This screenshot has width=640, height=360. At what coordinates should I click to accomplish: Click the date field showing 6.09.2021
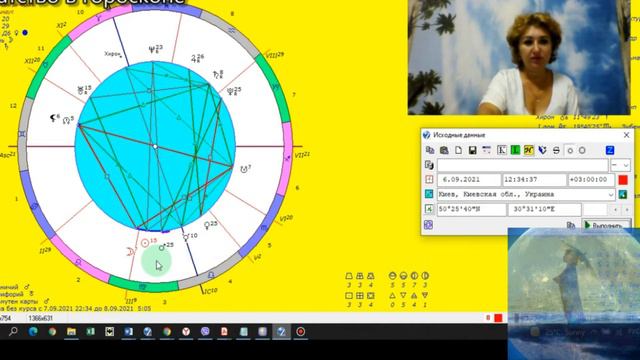pos(469,180)
